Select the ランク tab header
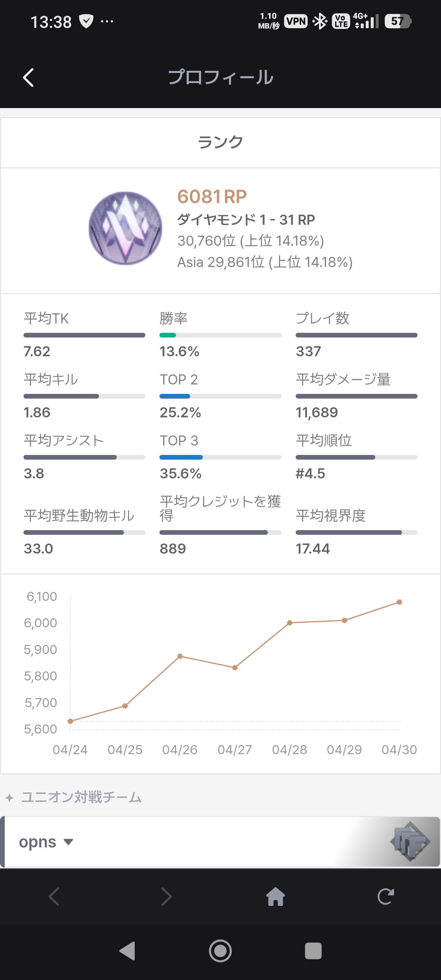The image size is (441, 980). coord(220,142)
